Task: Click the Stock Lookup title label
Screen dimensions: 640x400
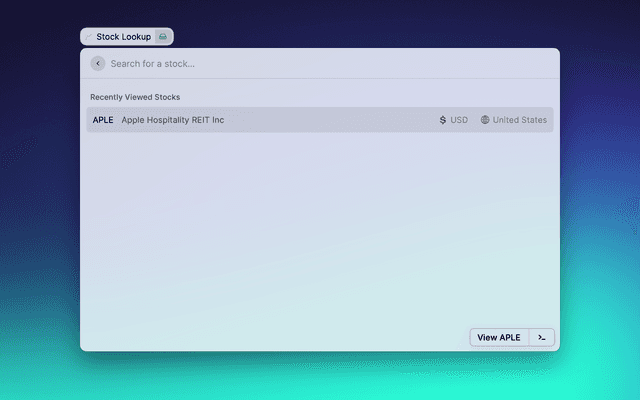Action: pyautogui.click(x=123, y=37)
